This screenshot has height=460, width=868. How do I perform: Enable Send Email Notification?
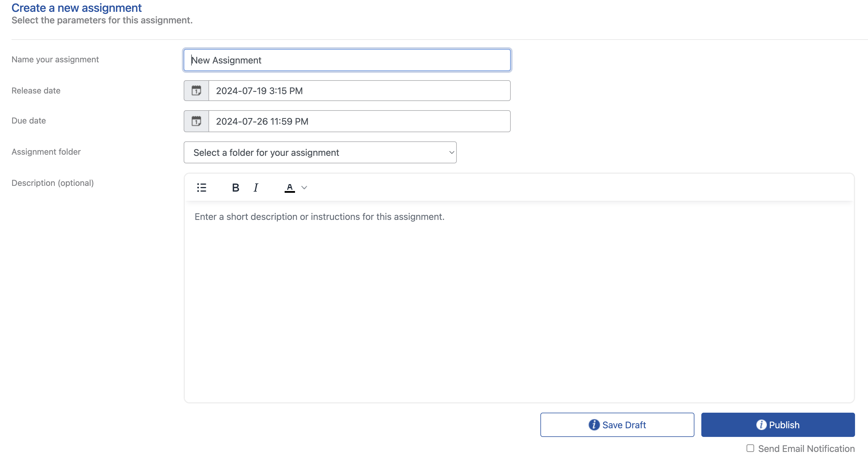(750, 448)
